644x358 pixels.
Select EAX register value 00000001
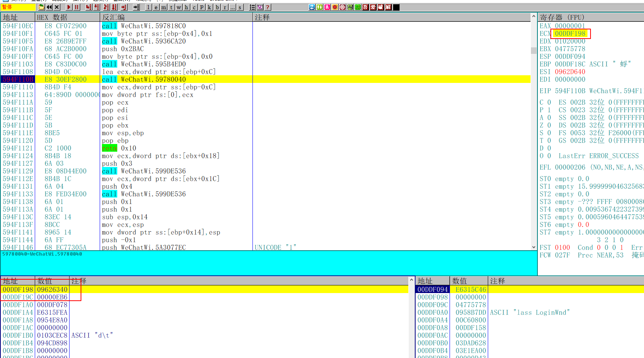(570, 26)
